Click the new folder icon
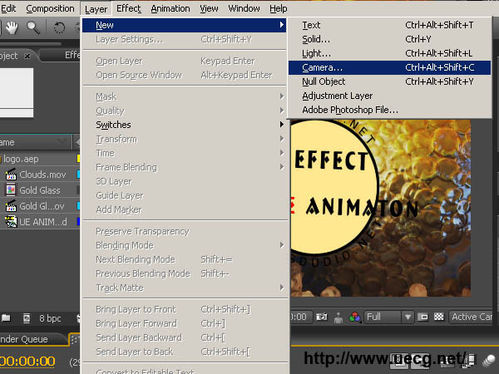Screen dimensions: 499x374 [6, 318]
